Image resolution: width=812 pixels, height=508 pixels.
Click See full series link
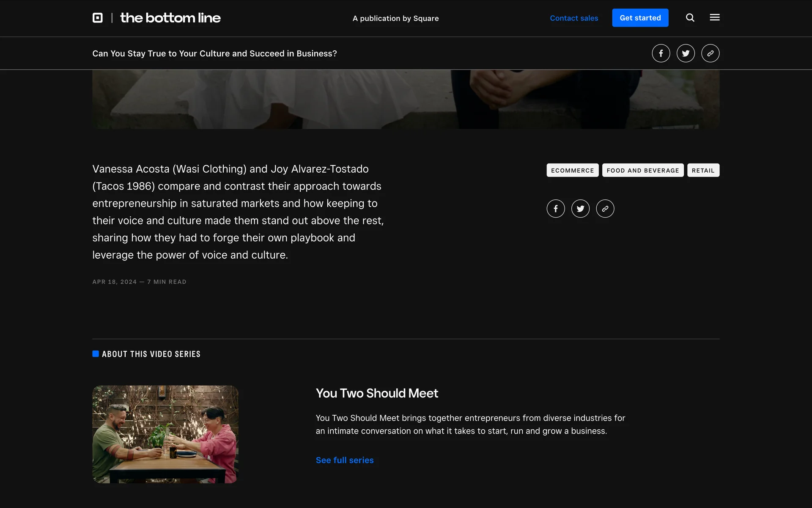(x=345, y=460)
